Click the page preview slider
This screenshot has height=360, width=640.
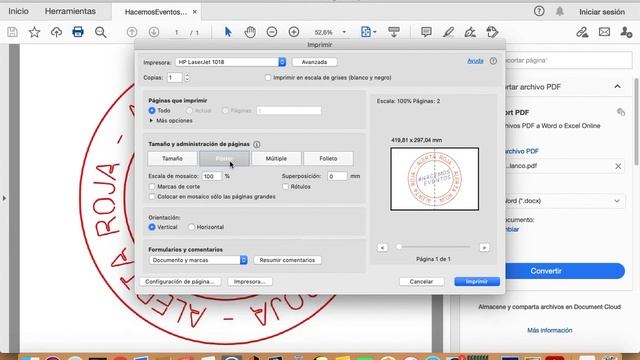coord(434,247)
